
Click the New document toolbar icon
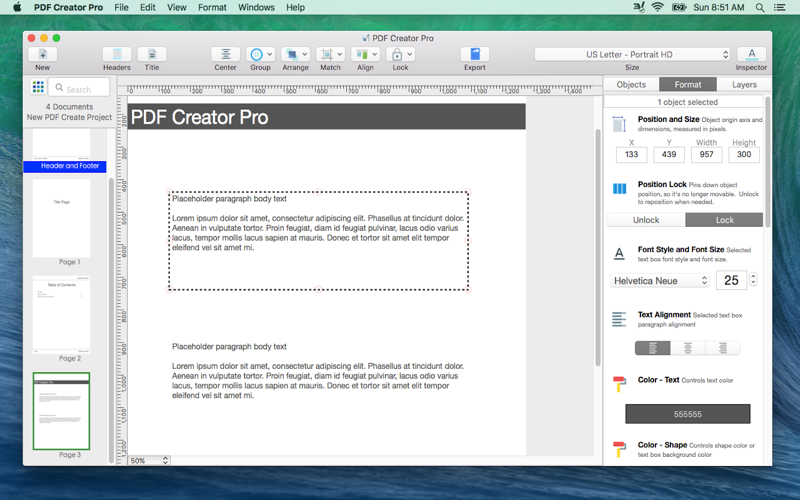click(x=42, y=54)
